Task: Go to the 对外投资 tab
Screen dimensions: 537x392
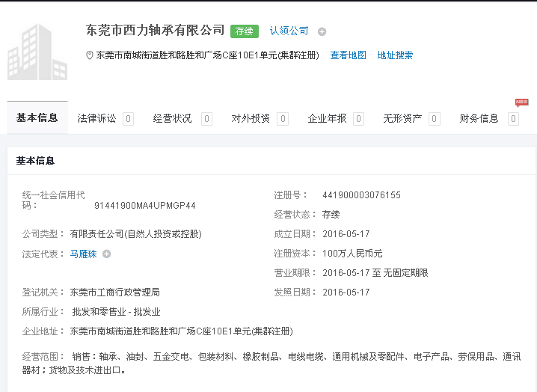Action: coord(251,118)
